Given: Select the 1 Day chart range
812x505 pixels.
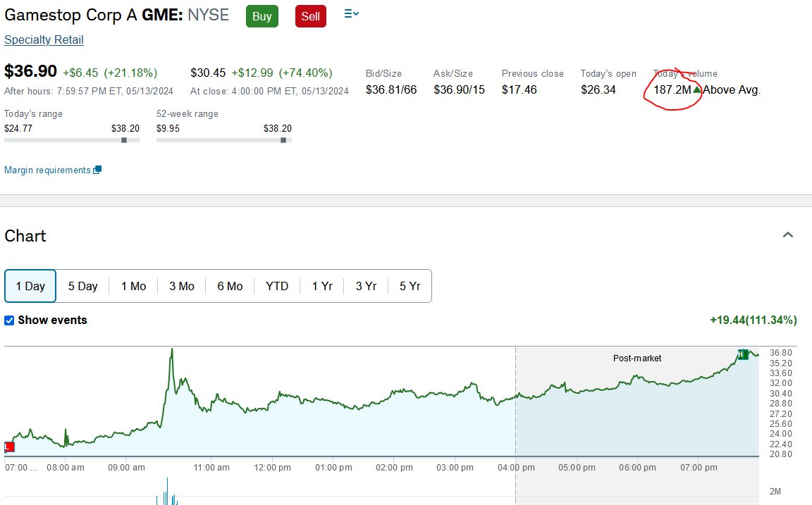Looking at the screenshot, I should click(30, 286).
